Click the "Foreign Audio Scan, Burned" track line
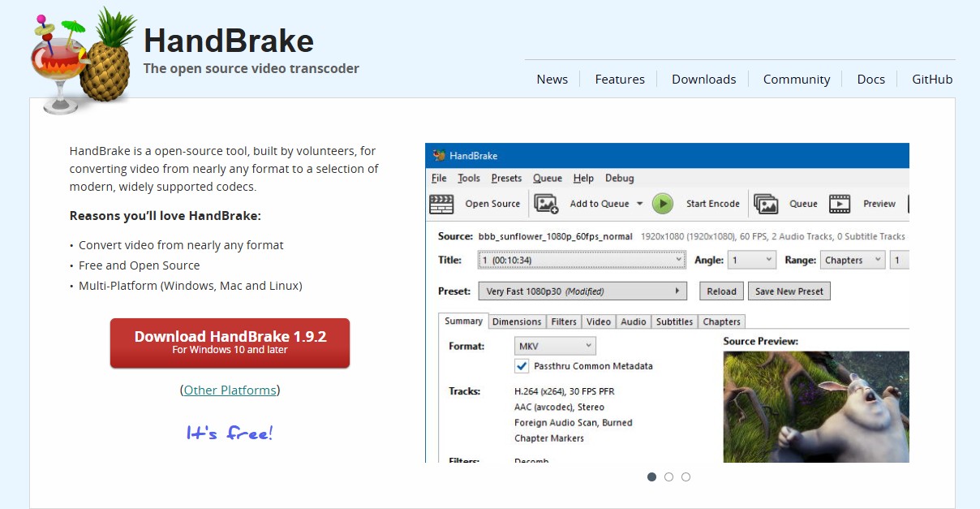Image resolution: width=980 pixels, height=509 pixels. [x=574, y=423]
